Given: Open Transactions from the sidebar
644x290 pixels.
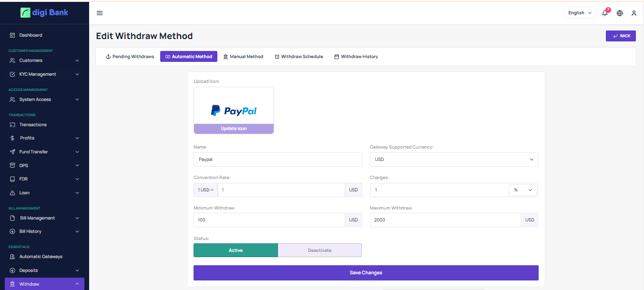Looking at the screenshot, I should point(33,125).
